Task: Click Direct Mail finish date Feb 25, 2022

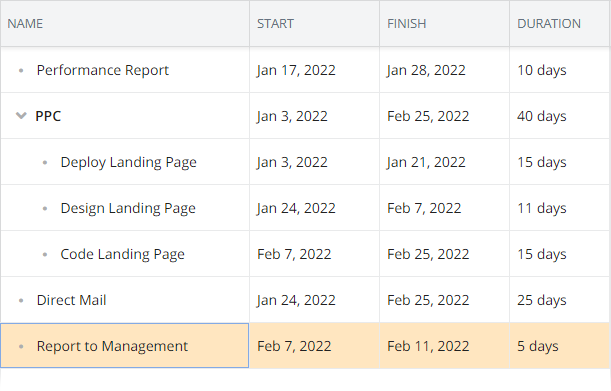Action: 428,300
